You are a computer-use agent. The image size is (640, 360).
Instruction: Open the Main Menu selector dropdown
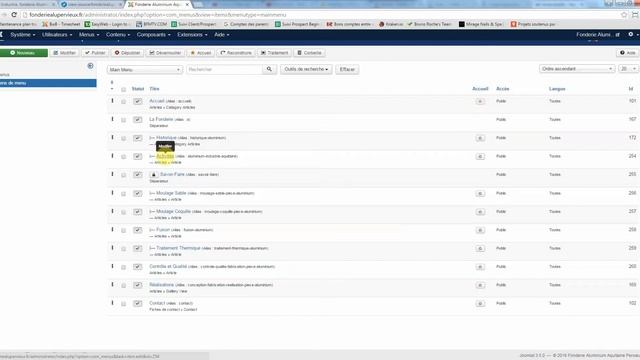pyautogui.click(x=144, y=70)
